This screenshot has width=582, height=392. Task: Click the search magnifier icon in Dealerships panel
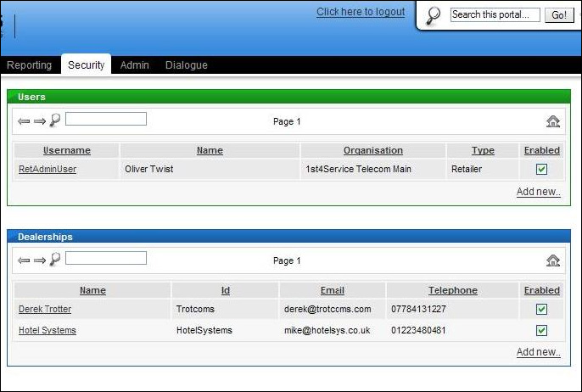tap(55, 260)
